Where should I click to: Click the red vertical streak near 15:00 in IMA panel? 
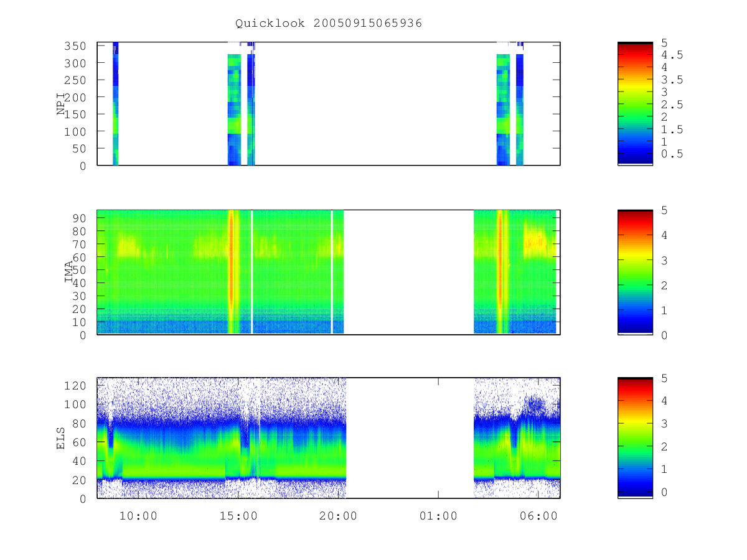(231, 272)
